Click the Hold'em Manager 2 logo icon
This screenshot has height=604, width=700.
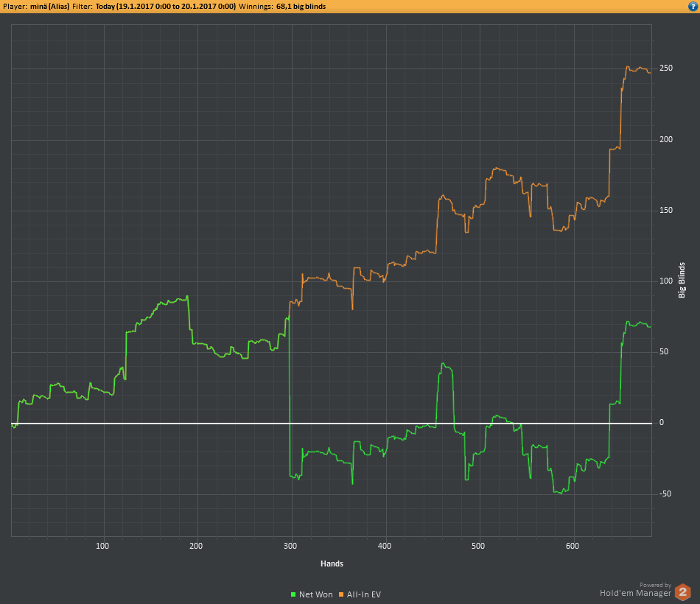[682, 592]
